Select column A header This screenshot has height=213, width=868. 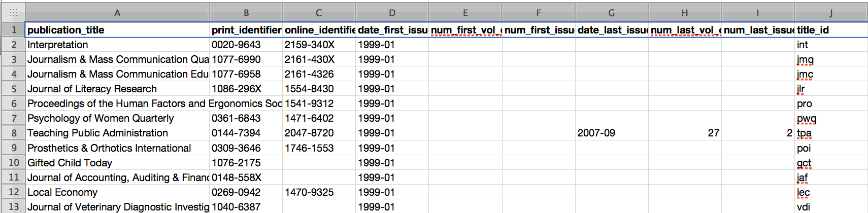[x=117, y=13]
